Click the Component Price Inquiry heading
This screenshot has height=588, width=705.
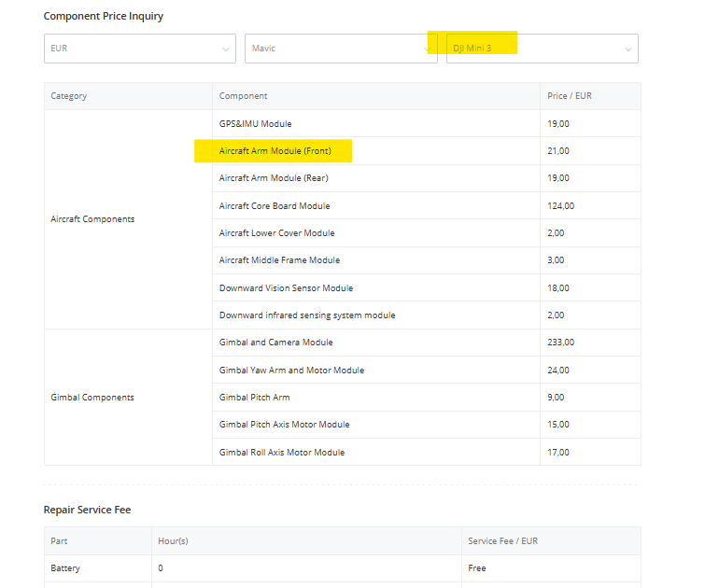tap(104, 16)
